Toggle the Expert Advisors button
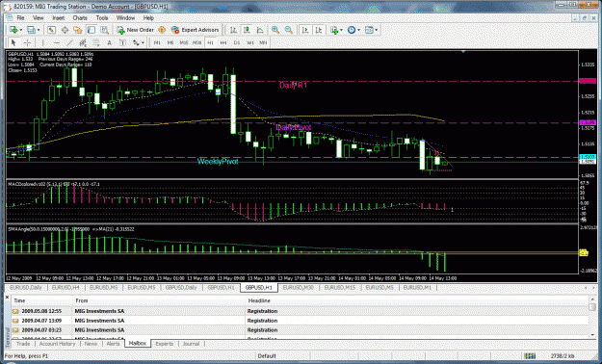The width and height of the screenshot is (602, 364). [195, 30]
